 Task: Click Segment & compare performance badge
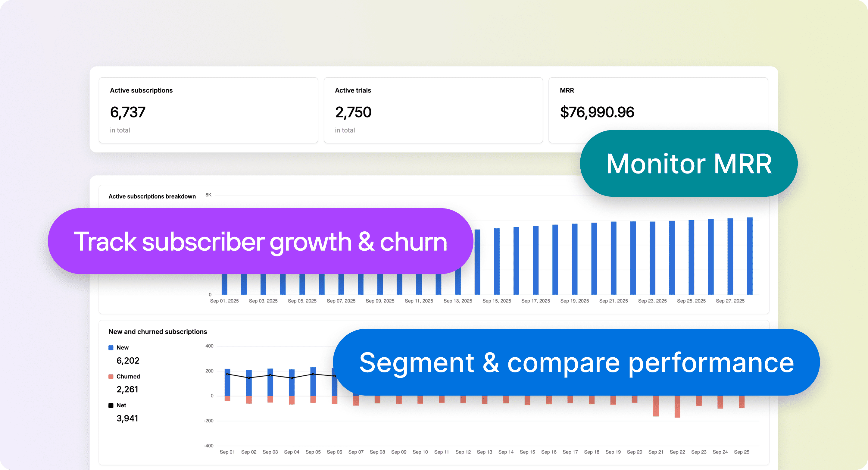tap(576, 362)
